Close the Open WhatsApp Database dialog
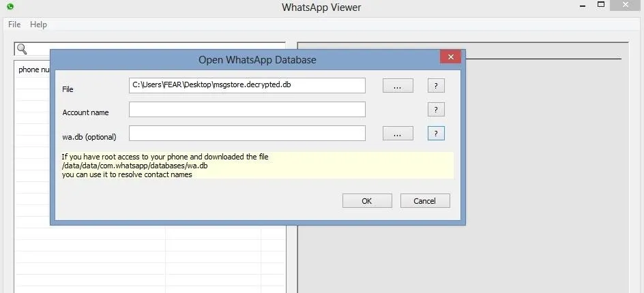644x293 pixels. (450, 57)
